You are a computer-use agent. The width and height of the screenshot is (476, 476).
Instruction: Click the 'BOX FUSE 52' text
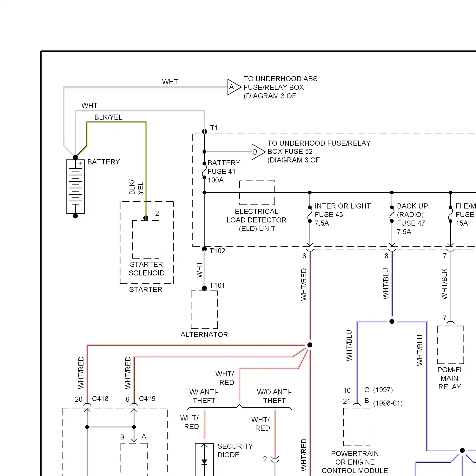pos(290,151)
